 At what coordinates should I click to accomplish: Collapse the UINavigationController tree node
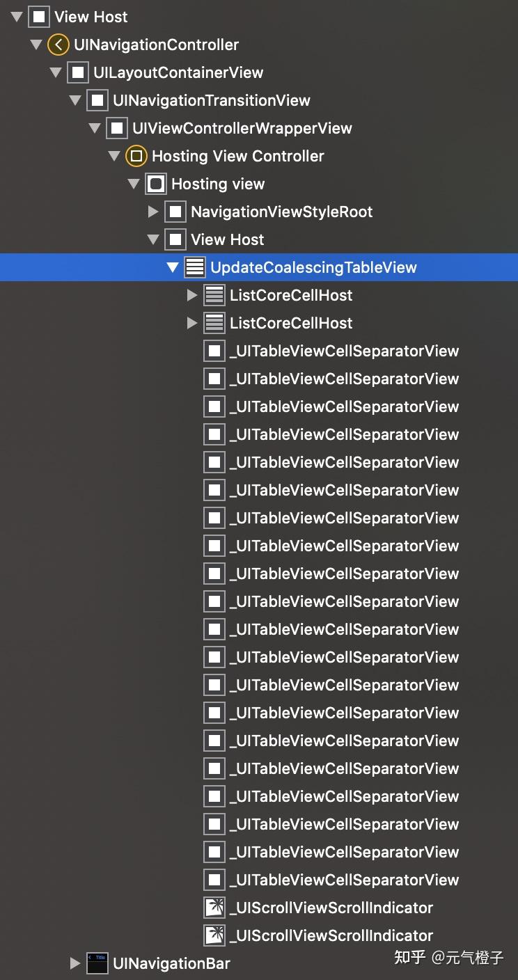pos(36,45)
